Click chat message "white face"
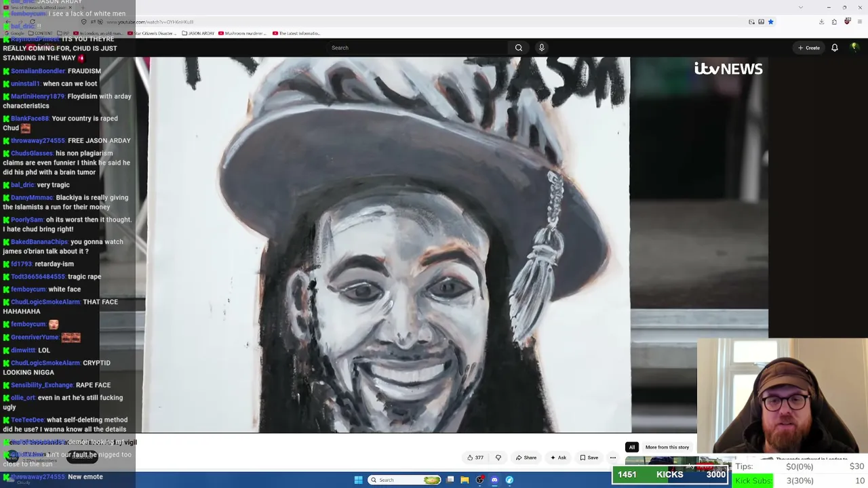Viewport: 868px width, 488px height. click(64, 289)
